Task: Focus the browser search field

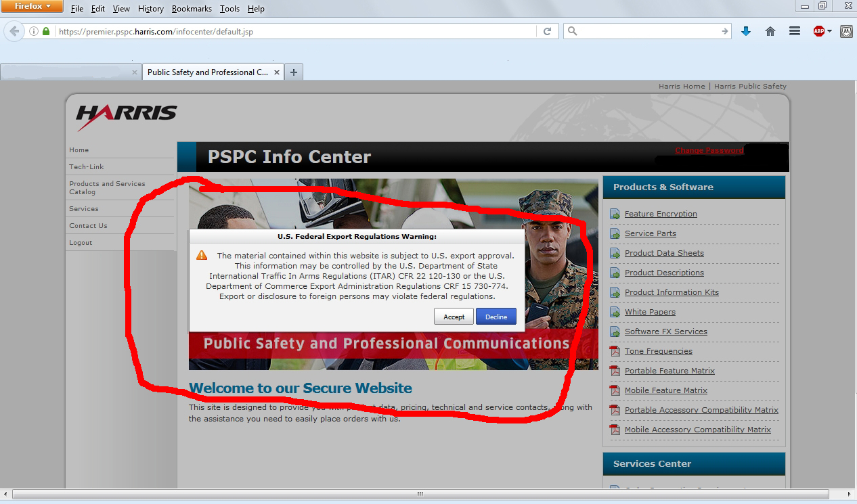Action: 647,31
